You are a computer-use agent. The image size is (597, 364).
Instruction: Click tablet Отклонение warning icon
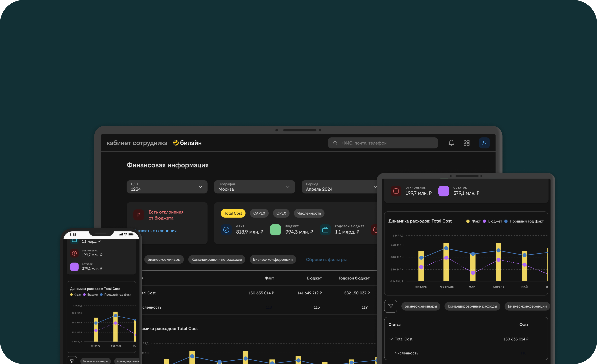396,191
